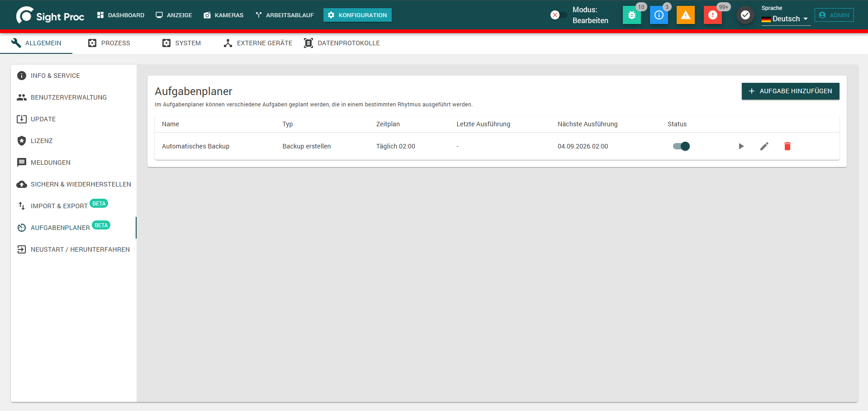Open the orange warning notifications icon
Screen dimensions: 868x411
(686, 15)
